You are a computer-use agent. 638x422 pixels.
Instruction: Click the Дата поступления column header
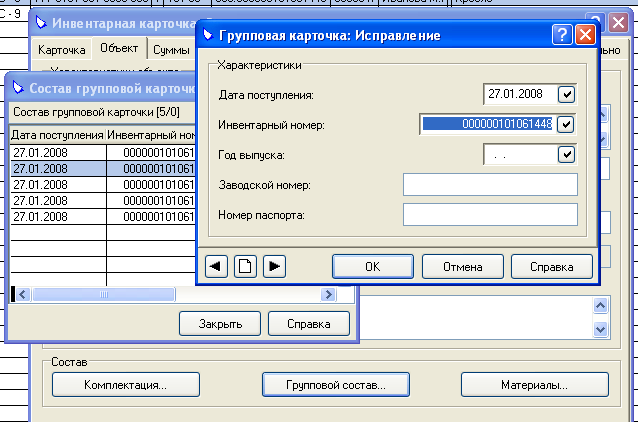coord(57,135)
